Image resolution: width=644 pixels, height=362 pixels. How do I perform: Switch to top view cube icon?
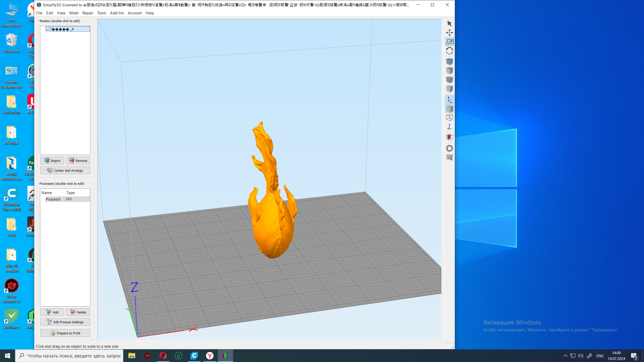coord(449,71)
